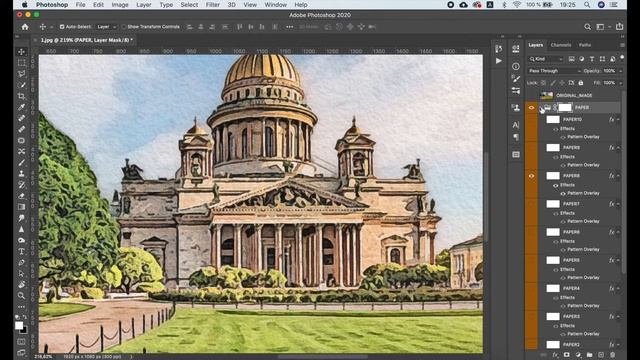Open the Paragraph panel icon
The width and height of the screenshot is (640, 360).
tap(516, 137)
